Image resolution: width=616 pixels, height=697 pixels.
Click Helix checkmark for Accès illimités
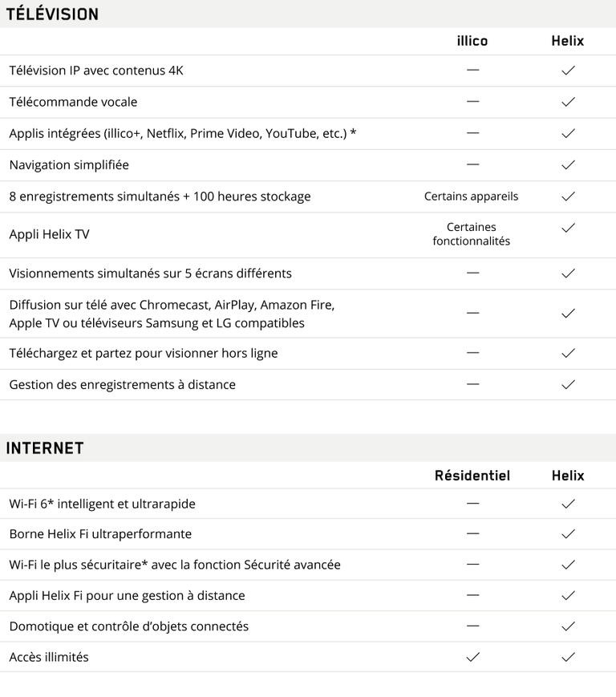[568, 657]
